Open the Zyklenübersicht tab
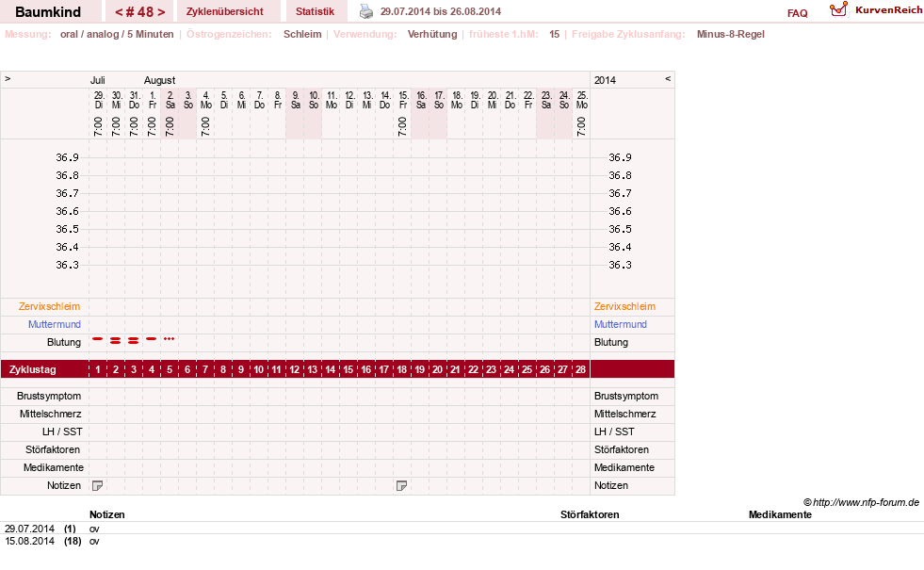The height and width of the screenshot is (570, 924). point(224,12)
